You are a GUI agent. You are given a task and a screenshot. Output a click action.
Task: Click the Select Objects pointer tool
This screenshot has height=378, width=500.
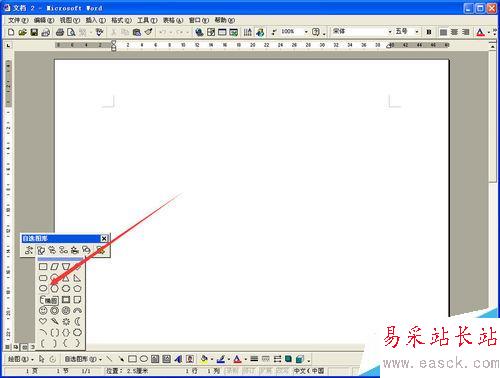pos(42,359)
